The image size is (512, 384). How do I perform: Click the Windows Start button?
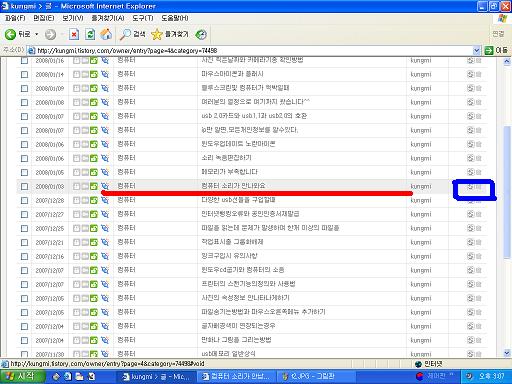(x=22, y=376)
